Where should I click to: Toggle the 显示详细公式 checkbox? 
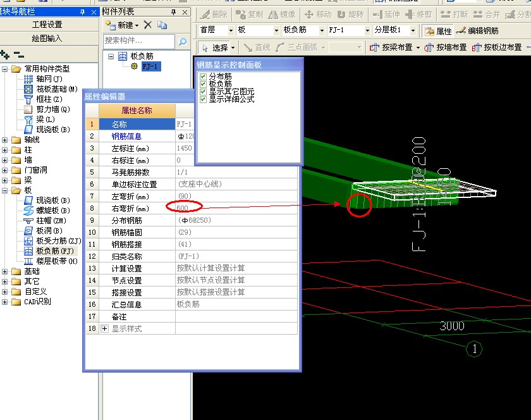point(203,99)
